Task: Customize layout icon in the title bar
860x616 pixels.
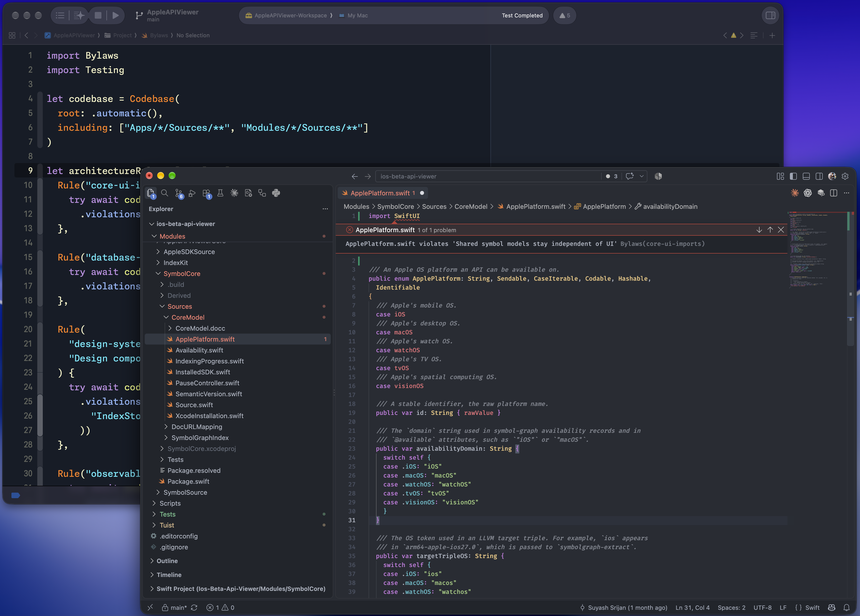Action: (x=780, y=176)
